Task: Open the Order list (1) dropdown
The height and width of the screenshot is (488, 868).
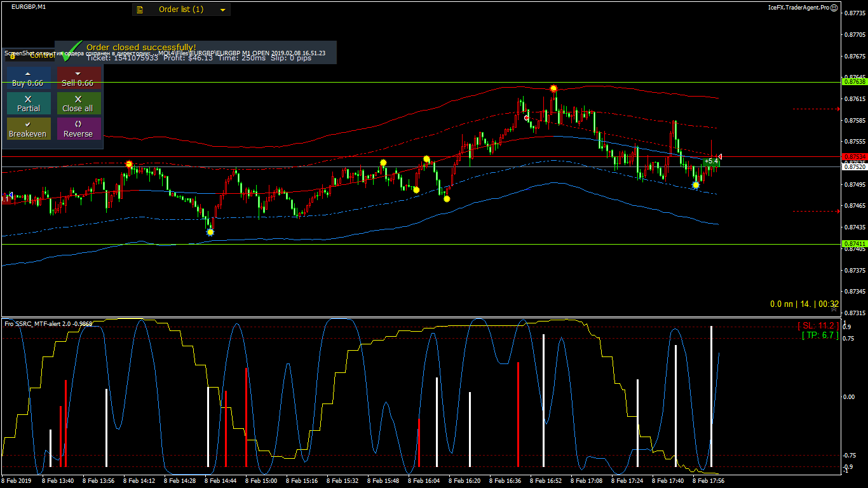Action: (x=181, y=10)
